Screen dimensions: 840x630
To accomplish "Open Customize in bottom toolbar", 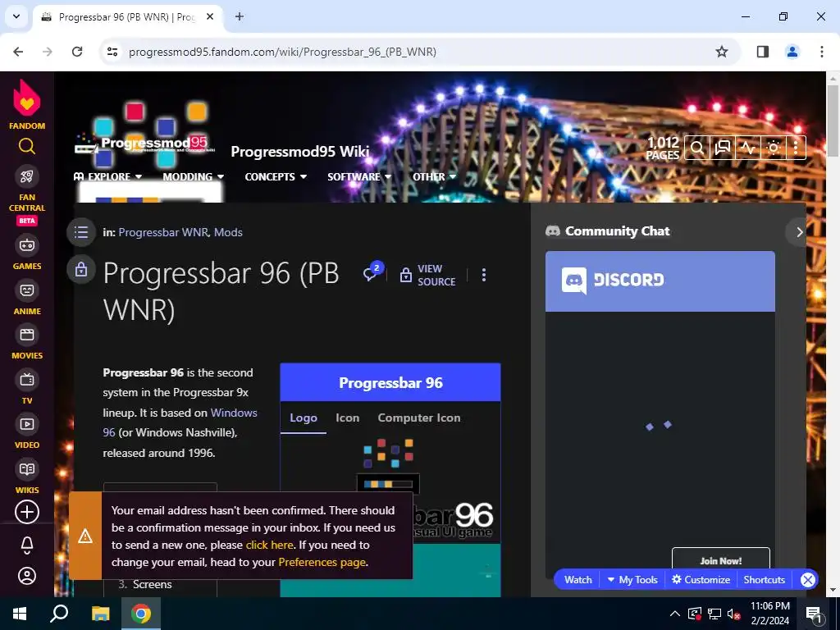I will click(x=701, y=580).
